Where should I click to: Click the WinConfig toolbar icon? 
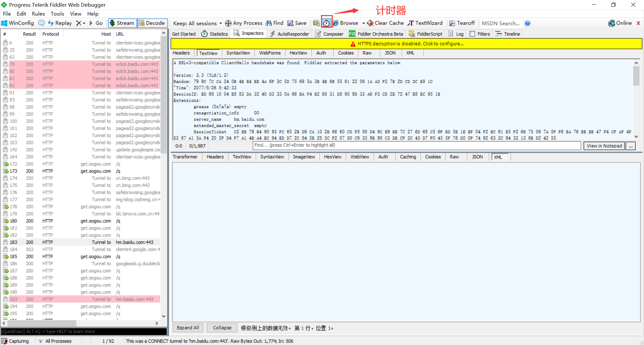(x=17, y=23)
